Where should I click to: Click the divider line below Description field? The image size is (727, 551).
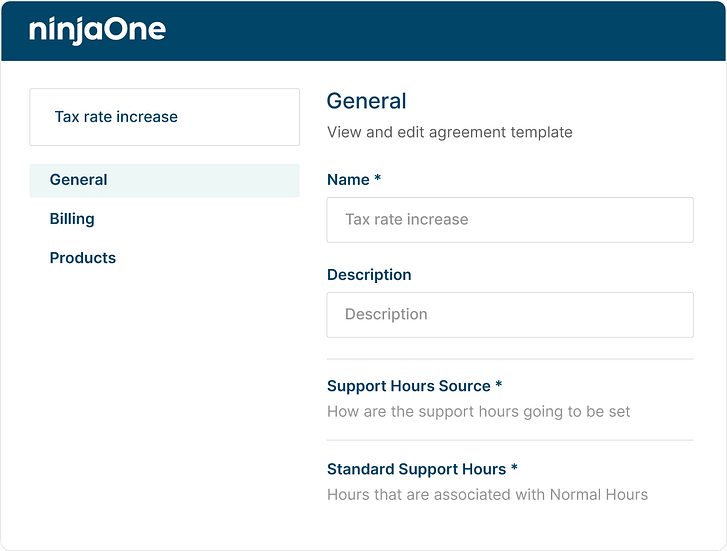pos(510,359)
